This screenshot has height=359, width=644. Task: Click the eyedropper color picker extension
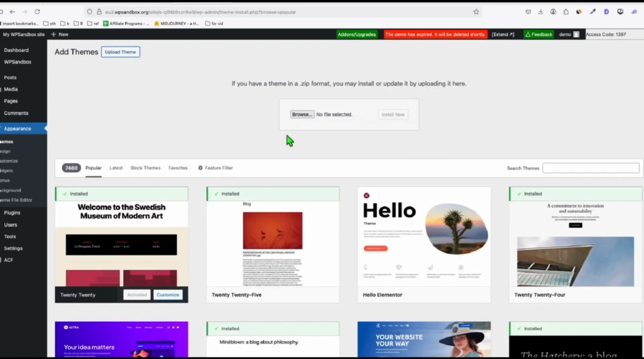(x=593, y=12)
